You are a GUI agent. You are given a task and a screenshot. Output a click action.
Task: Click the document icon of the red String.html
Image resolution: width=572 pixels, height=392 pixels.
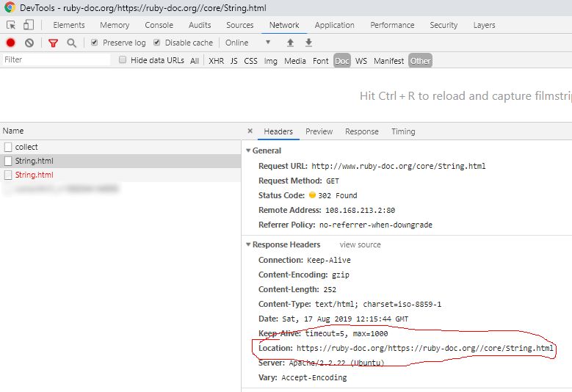tap(8, 175)
